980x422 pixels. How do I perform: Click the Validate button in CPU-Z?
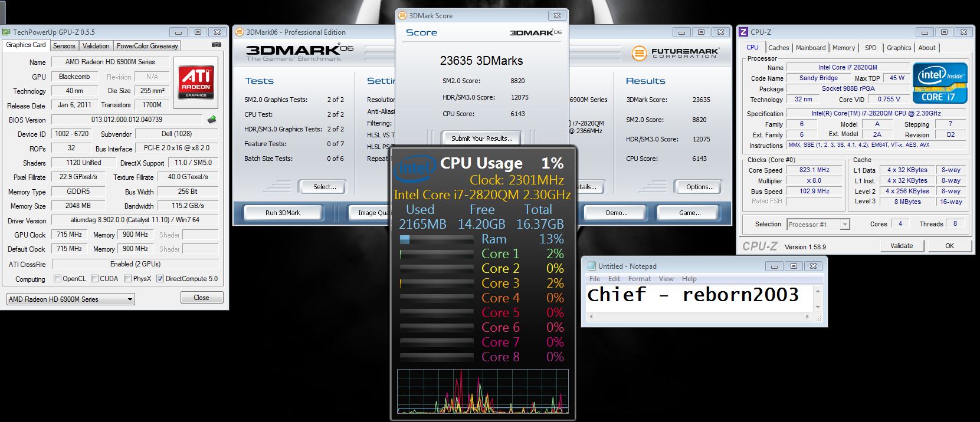tap(902, 246)
